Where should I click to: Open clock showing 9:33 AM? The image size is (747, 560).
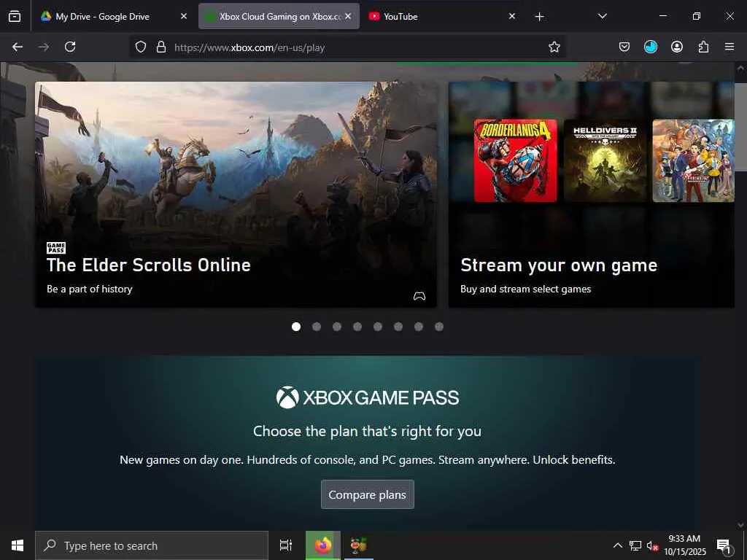pyautogui.click(x=684, y=545)
